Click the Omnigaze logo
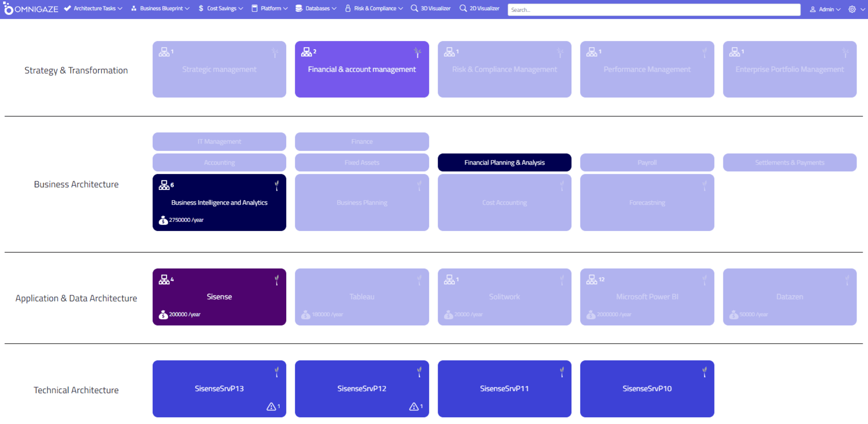The height and width of the screenshot is (424, 868). [31, 9]
